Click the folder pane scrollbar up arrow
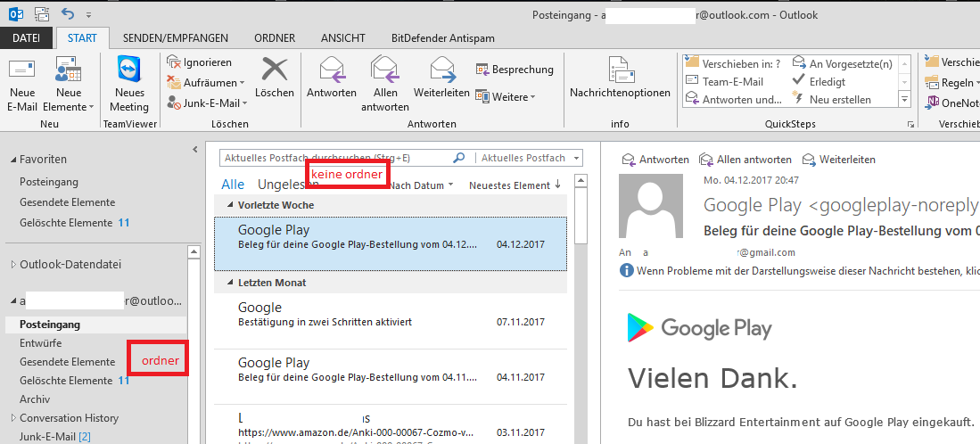This screenshot has height=444, width=980. [194, 251]
